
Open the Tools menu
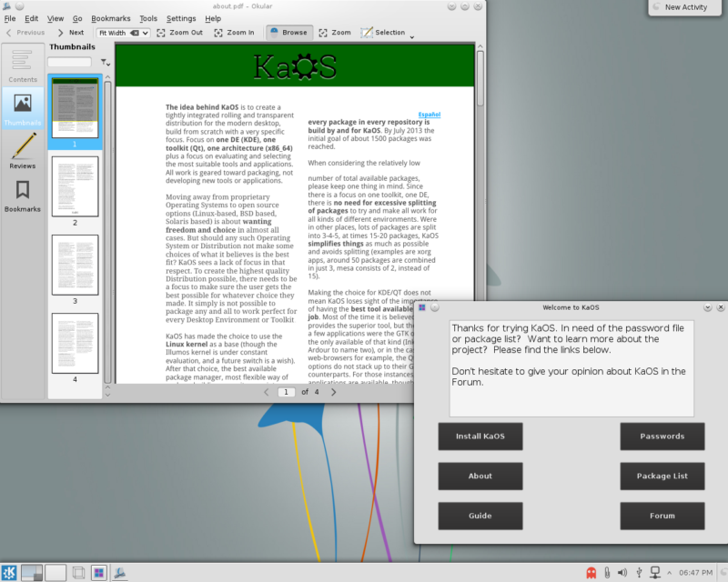pos(148,18)
